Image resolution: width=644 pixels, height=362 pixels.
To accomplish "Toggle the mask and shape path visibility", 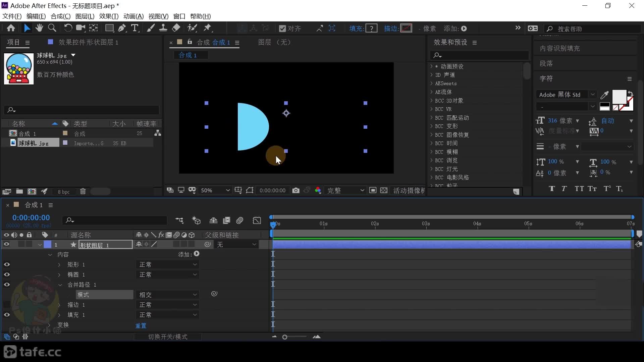I will click(250, 190).
